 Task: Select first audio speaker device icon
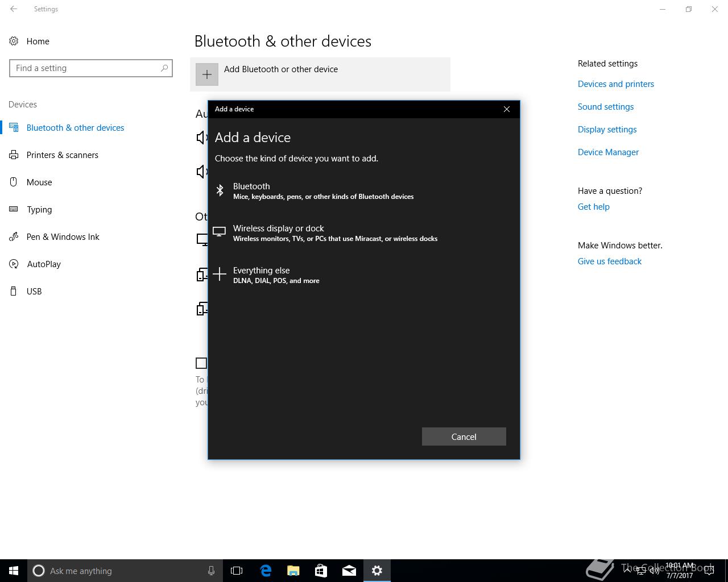202,137
